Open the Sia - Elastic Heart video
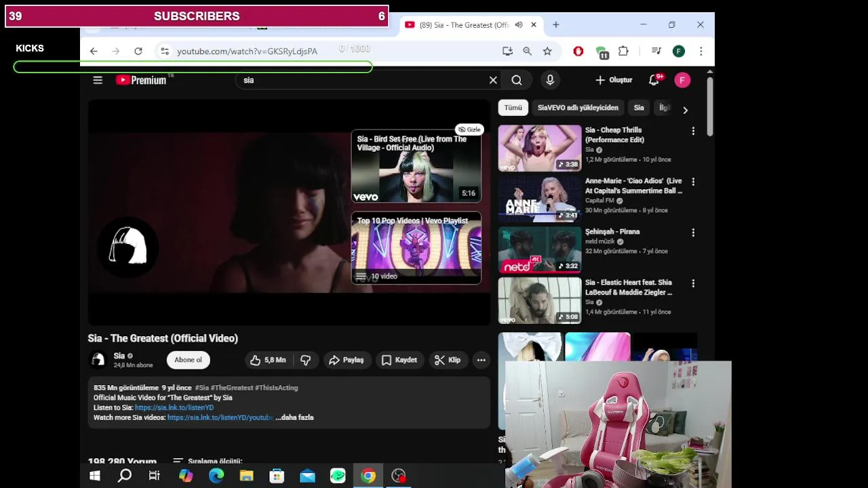This screenshot has width=868, height=488. 629,287
